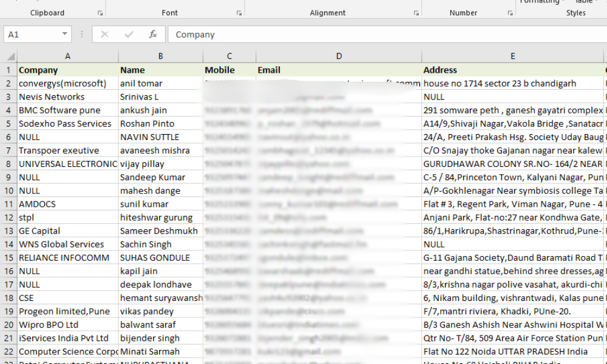Image resolution: width=607 pixels, height=364 pixels.
Task: Select name cell anil tomar
Action: click(x=161, y=84)
